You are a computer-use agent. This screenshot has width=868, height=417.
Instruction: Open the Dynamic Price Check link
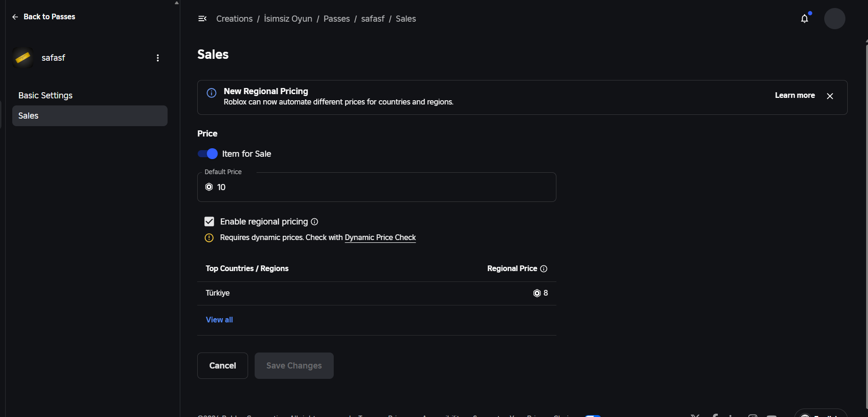(380, 238)
